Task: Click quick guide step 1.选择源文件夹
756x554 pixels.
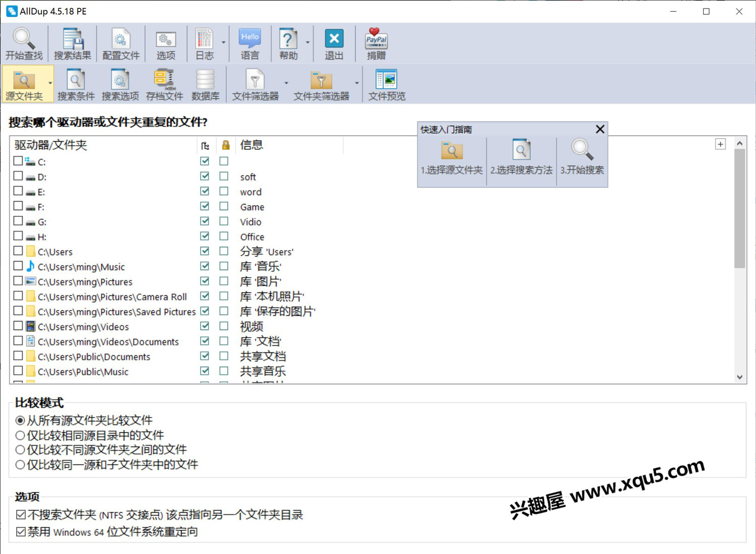Action: pyautogui.click(x=452, y=158)
